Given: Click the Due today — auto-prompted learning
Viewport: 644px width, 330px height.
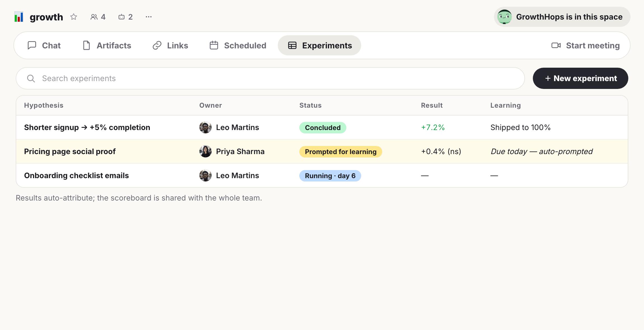Looking at the screenshot, I should click(542, 152).
